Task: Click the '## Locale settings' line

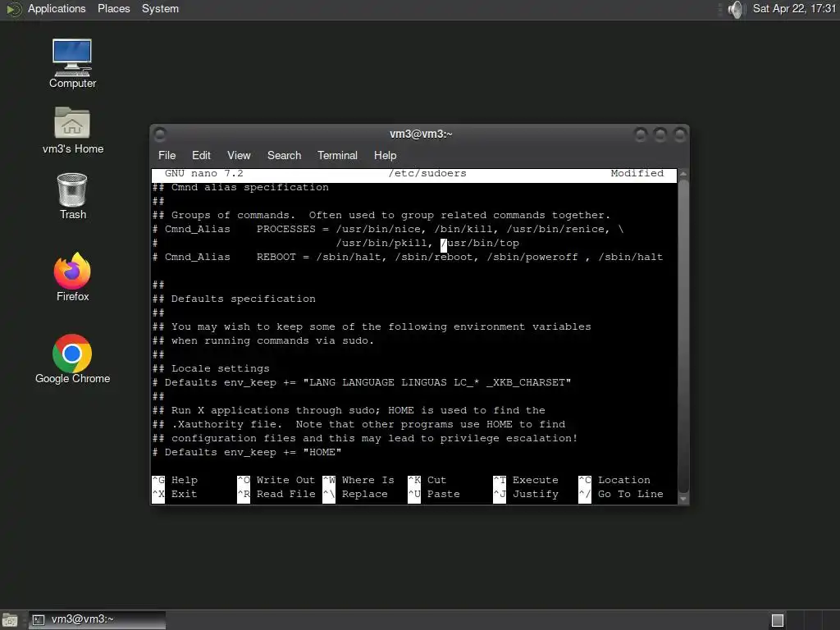Action: 211,368
